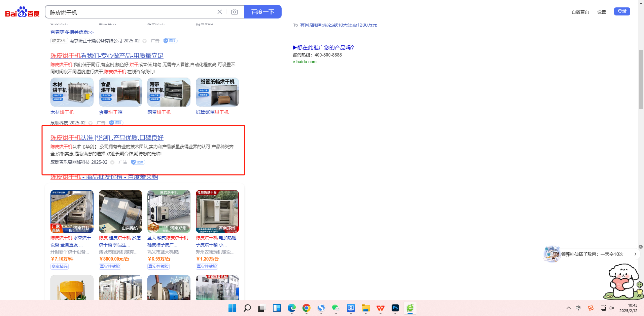
Task: Click the 保障 badge beside 成都青乐容网络科技
Action: pos(138,162)
